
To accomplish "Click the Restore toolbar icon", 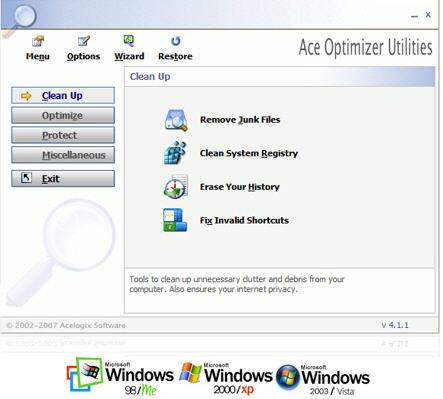I will pos(175,41).
